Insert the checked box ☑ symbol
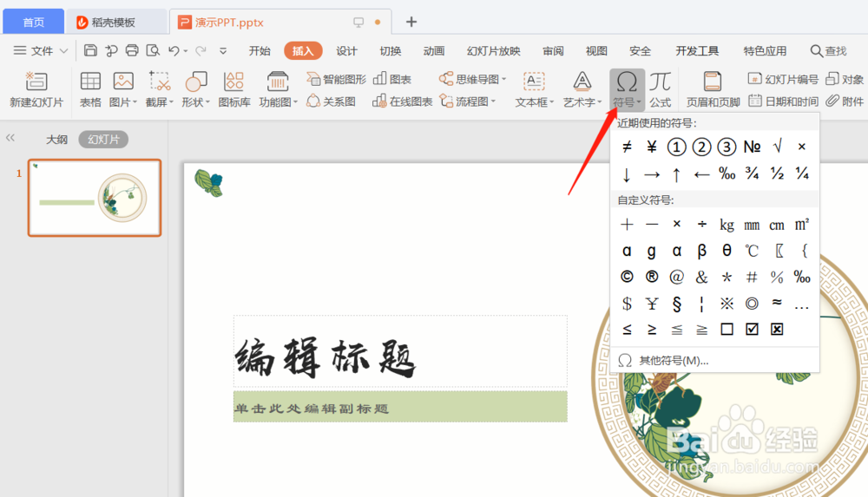The height and width of the screenshot is (497, 868). click(752, 330)
